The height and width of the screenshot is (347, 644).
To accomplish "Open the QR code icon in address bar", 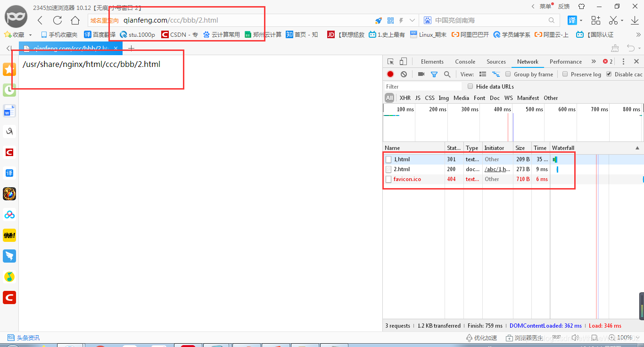I will [390, 20].
